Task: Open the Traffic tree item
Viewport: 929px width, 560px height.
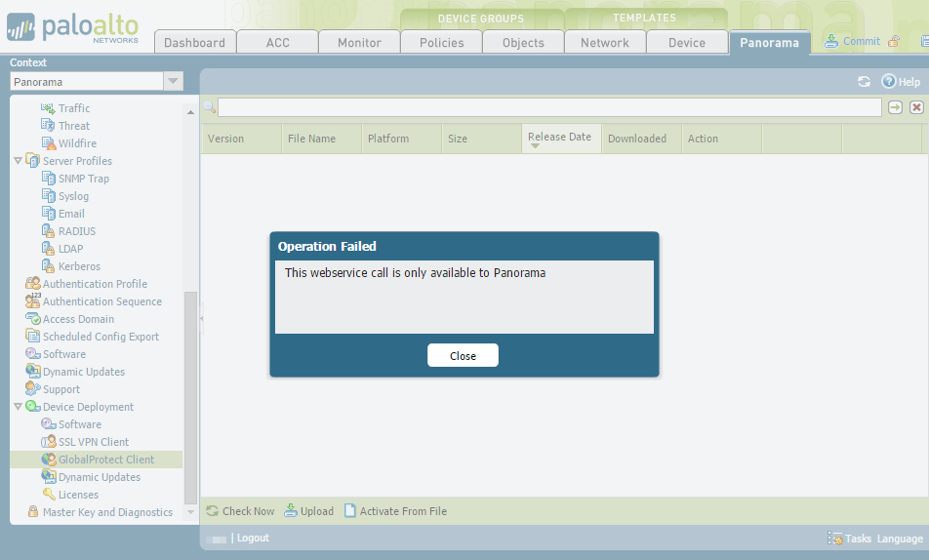Action: pyautogui.click(x=74, y=108)
